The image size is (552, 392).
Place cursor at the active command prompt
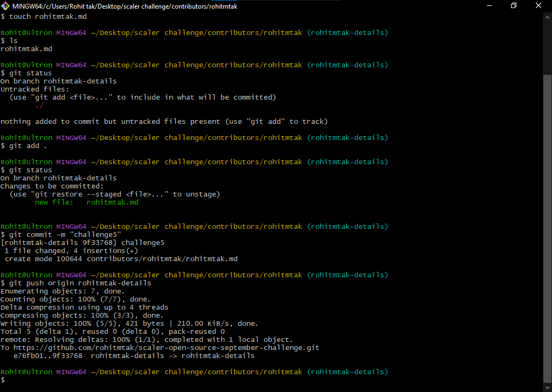[x=8, y=380]
